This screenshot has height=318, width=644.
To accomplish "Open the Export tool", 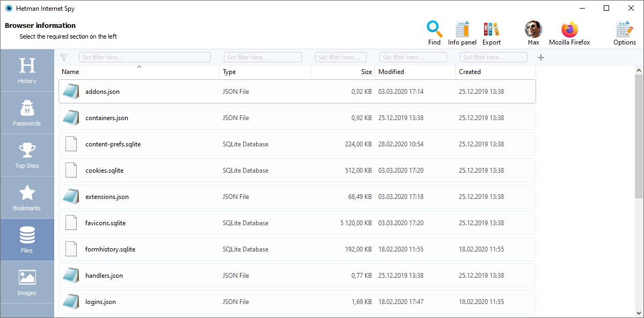I will point(491,33).
